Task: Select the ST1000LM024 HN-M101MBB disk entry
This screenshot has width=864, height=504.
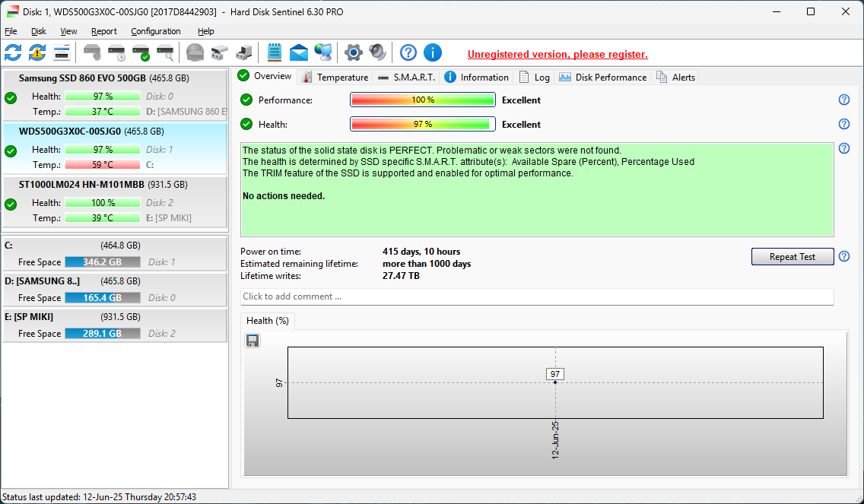Action: click(115, 201)
